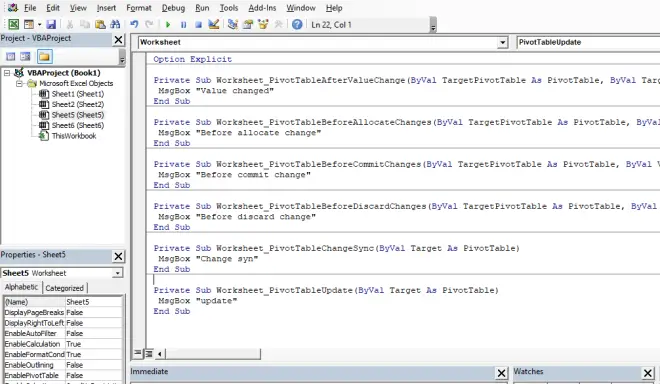
Task: Click the EnableCalculation True value
Action: click(x=94, y=344)
